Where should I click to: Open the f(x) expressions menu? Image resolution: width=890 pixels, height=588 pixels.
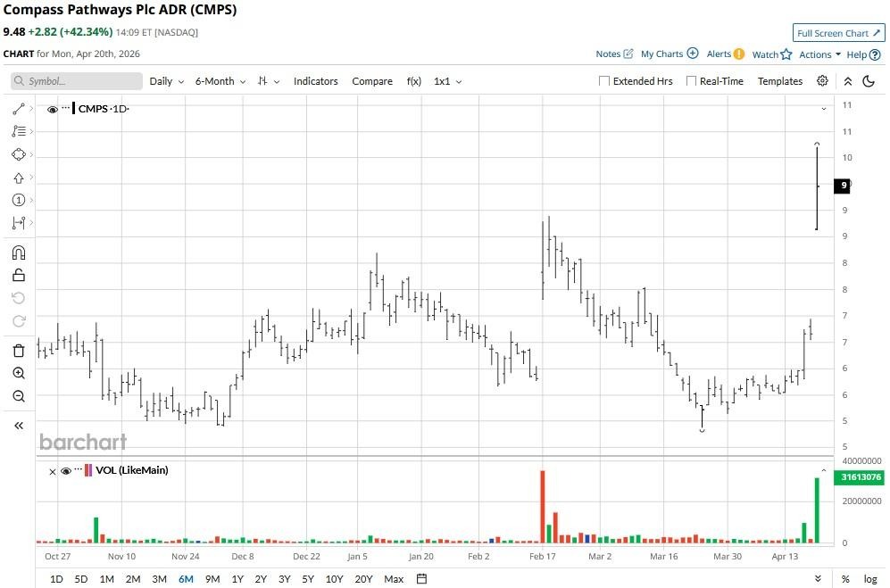[x=414, y=81]
